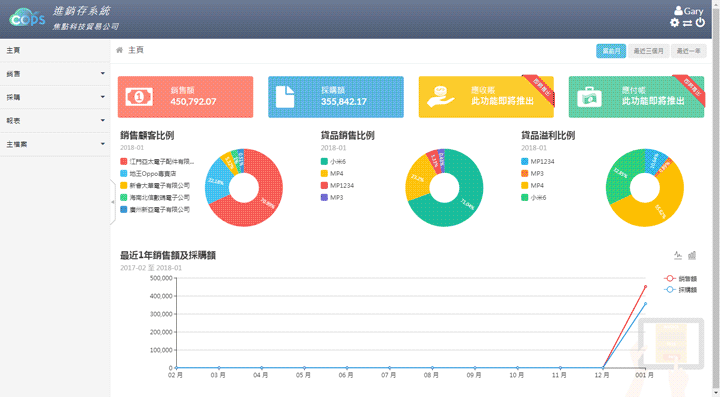Switch chart to line view icon

[678, 255]
